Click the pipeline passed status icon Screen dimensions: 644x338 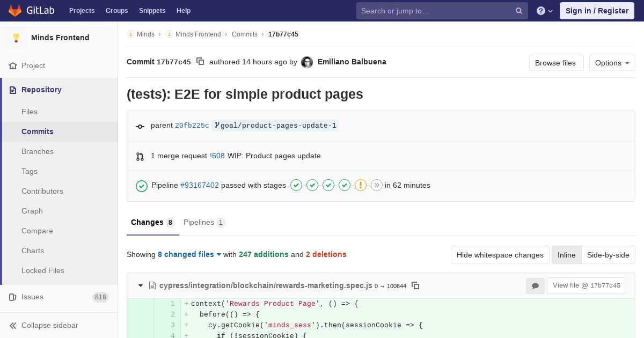tap(142, 186)
